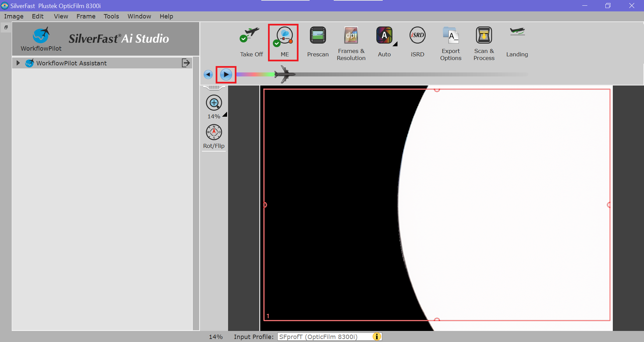644x342 pixels.
Task: Click the top edge handle of scan frame
Action: click(x=437, y=89)
